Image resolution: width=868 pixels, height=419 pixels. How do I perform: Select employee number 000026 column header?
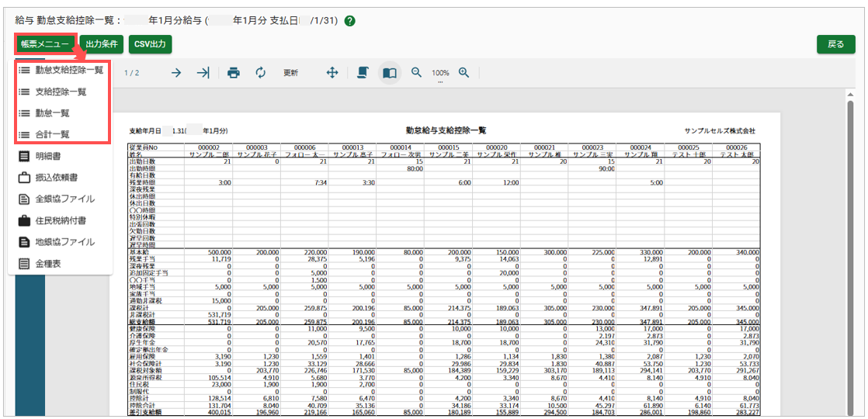pos(737,147)
